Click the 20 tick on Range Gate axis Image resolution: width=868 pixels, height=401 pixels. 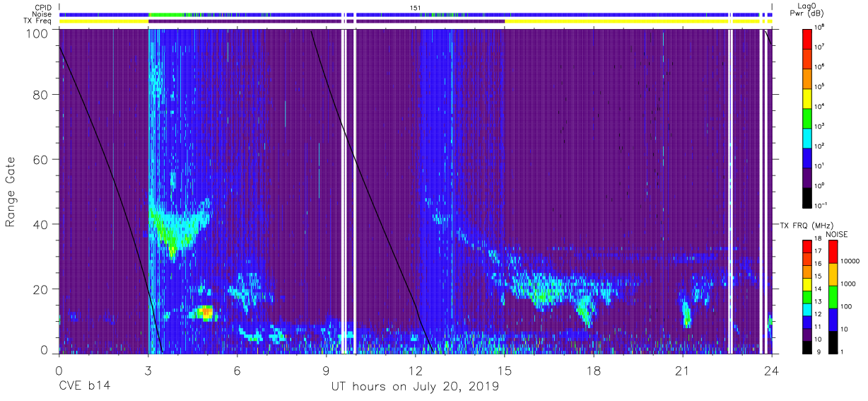pyautogui.click(x=40, y=289)
